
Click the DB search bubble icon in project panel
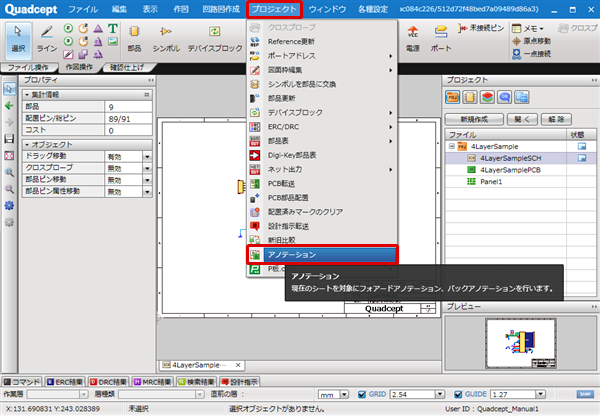pyautogui.click(x=504, y=97)
